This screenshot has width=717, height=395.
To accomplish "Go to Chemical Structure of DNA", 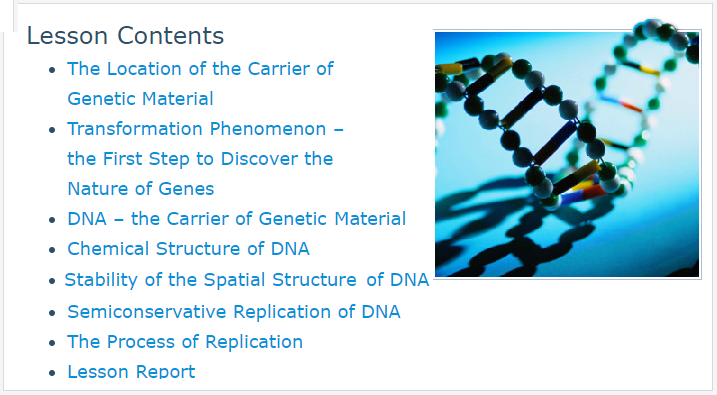I will (188, 249).
